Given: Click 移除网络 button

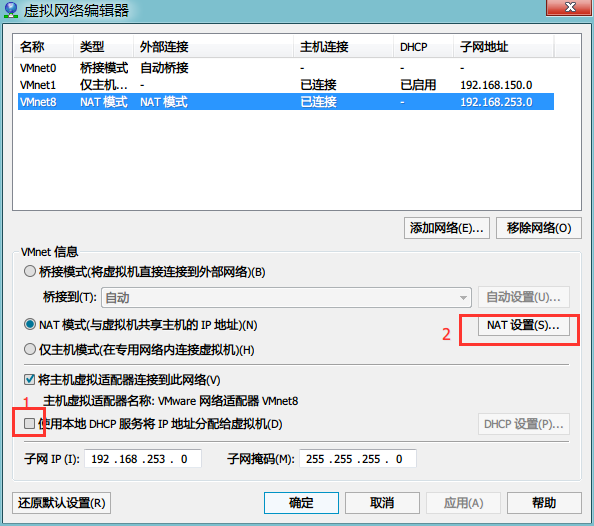Looking at the screenshot, I should pyautogui.click(x=539, y=228).
